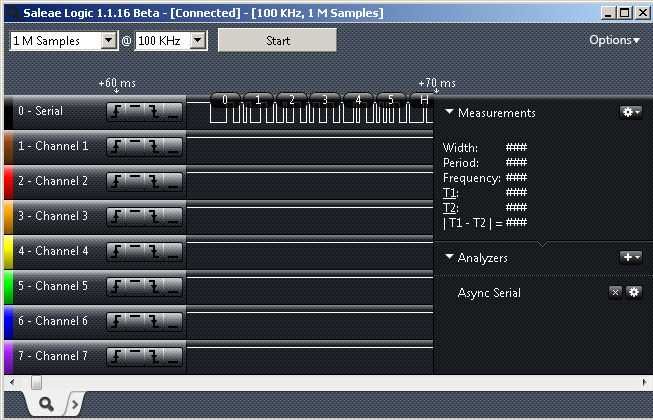Set high level trigger on Channel 6
653x420 pixels.
(x=135, y=321)
